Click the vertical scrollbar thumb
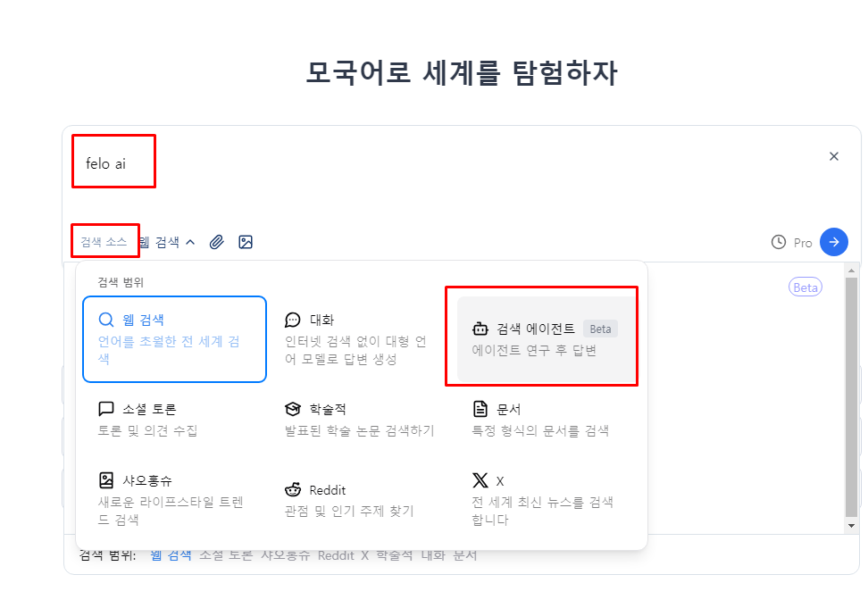 point(851,396)
